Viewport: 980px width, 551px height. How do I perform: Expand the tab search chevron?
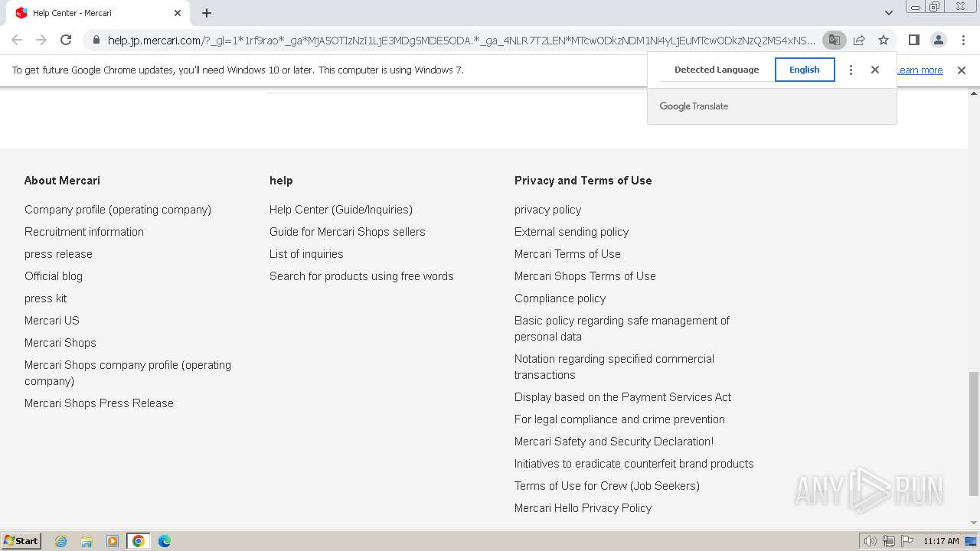tap(888, 13)
